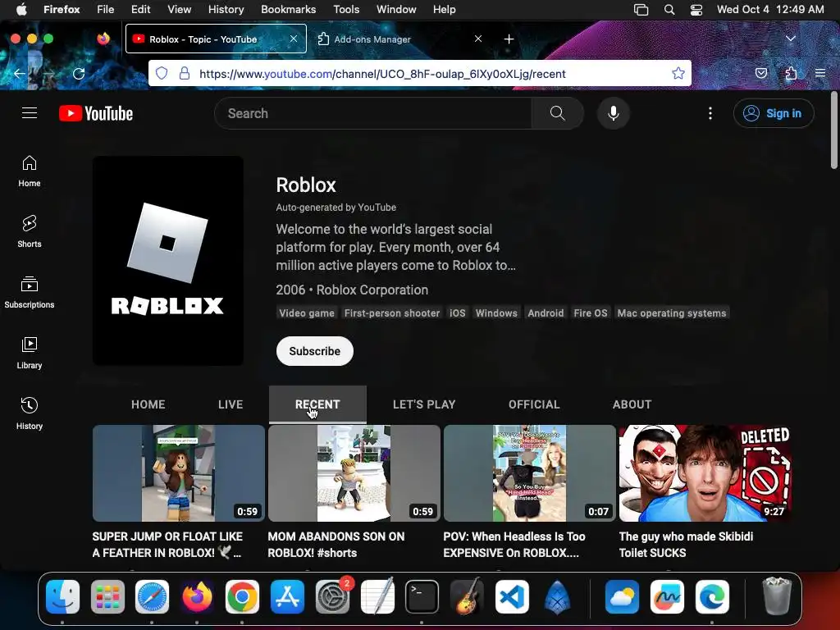Open Library in sidebar
840x630 pixels.
pos(30,353)
